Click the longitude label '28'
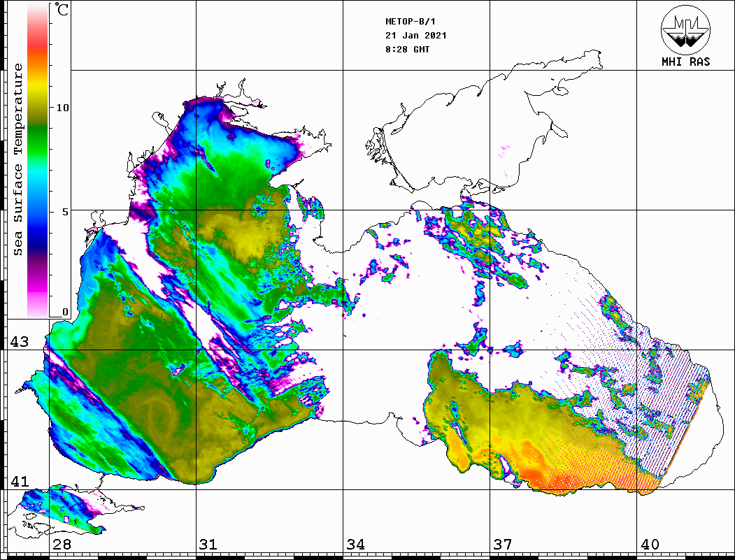 (x=62, y=544)
